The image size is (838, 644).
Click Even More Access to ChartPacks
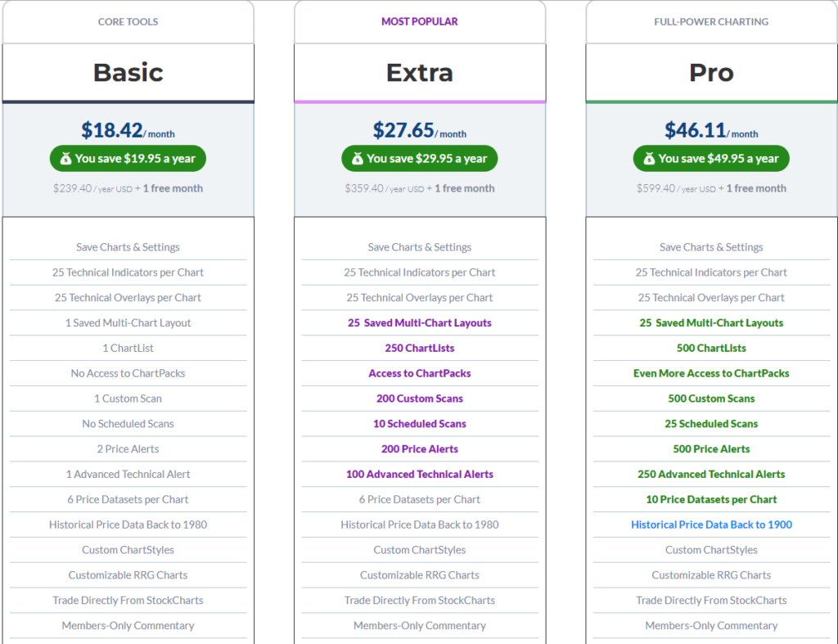coord(711,373)
